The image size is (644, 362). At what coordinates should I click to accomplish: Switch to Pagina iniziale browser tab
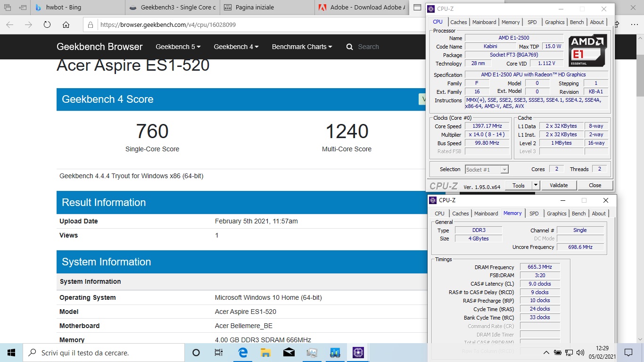[x=267, y=8]
